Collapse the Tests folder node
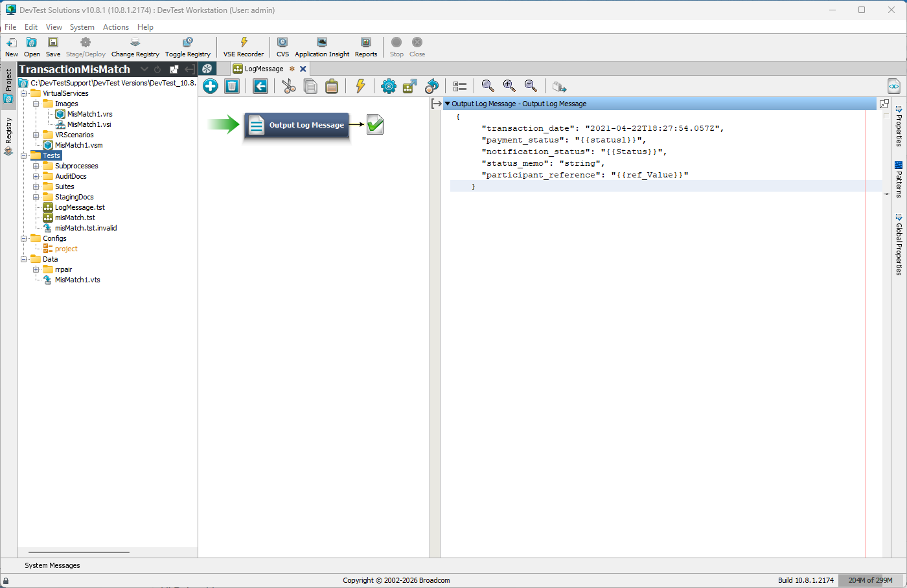 (x=24, y=155)
